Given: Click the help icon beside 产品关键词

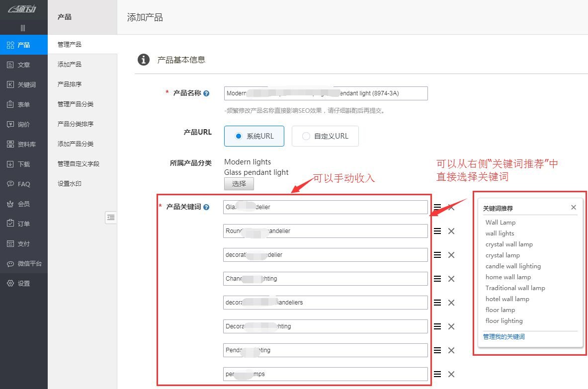Looking at the screenshot, I should point(207,208).
